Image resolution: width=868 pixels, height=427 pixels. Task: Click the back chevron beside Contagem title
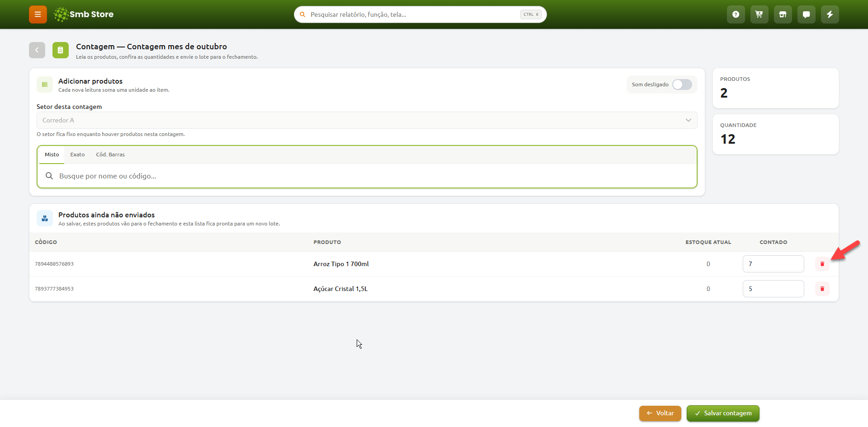point(37,50)
